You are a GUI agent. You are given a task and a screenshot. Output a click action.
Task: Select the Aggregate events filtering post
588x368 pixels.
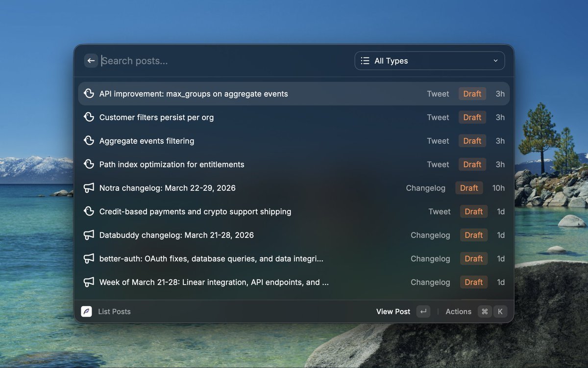click(x=147, y=141)
